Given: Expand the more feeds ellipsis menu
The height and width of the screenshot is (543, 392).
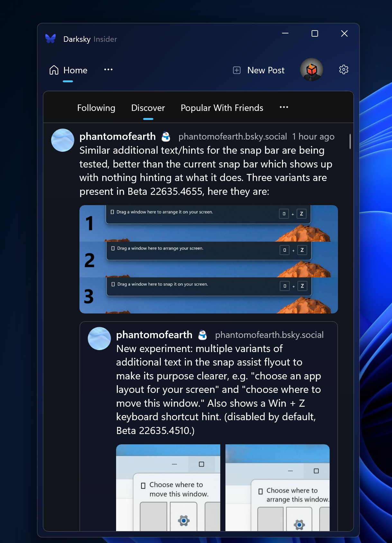Looking at the screenshot, I should [284, 107].
